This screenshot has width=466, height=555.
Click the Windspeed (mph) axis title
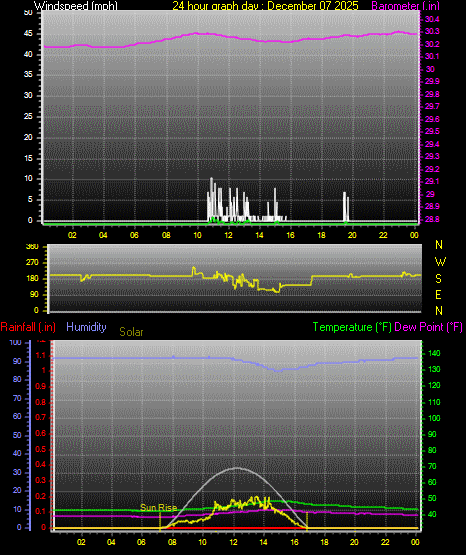click(x=76, y=5)
